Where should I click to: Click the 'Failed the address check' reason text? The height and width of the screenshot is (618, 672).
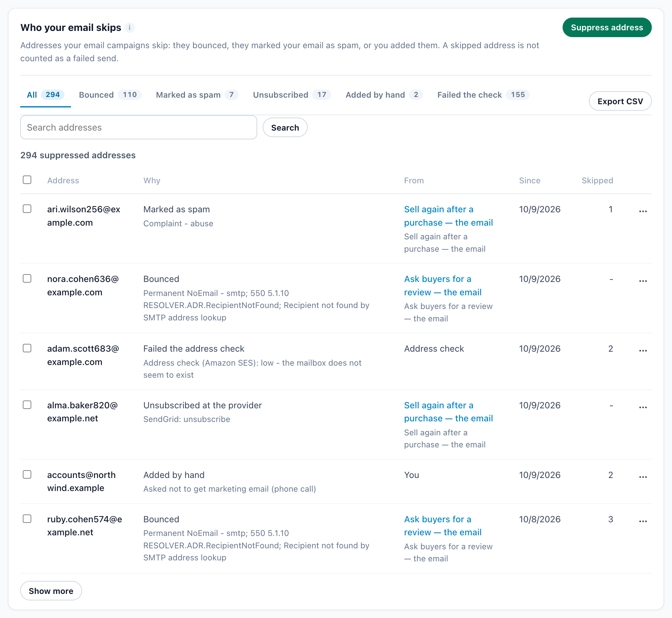coord(194,349)
